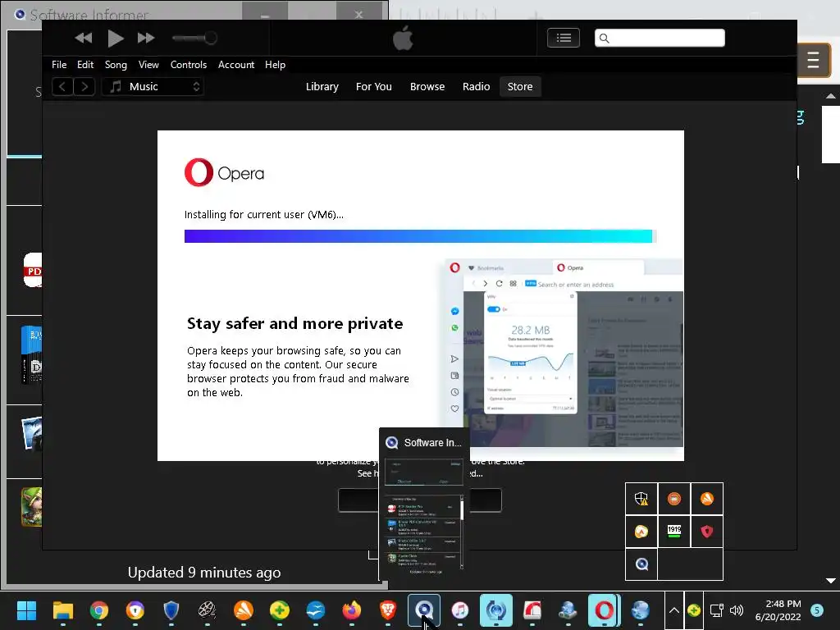Click the yellow-orange arrow overflow tray icon
840x630 pixels.
point(641,532)
